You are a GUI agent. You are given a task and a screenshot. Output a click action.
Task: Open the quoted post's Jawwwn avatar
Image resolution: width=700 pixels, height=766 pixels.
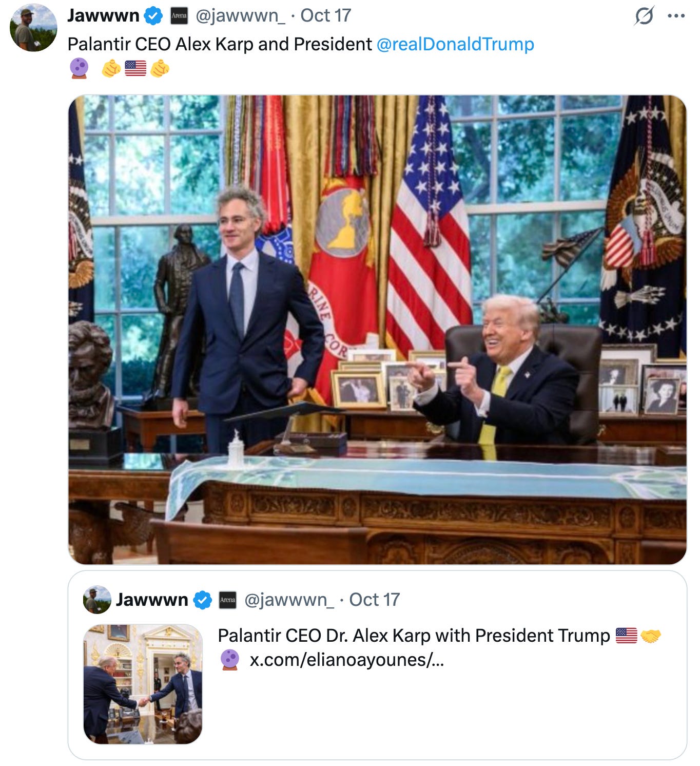coord(97,600)
